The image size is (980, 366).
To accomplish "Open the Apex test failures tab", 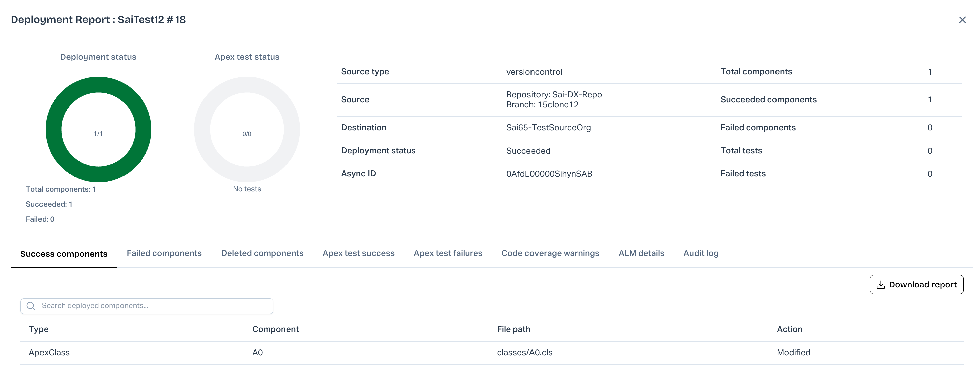I will (x=447, y=253).
